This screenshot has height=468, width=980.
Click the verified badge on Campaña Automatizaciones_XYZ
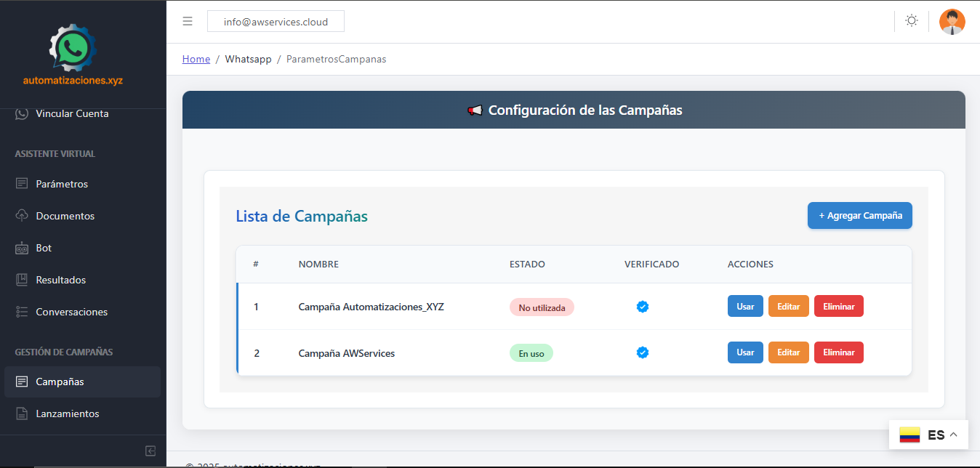click(x=643, y=306)
